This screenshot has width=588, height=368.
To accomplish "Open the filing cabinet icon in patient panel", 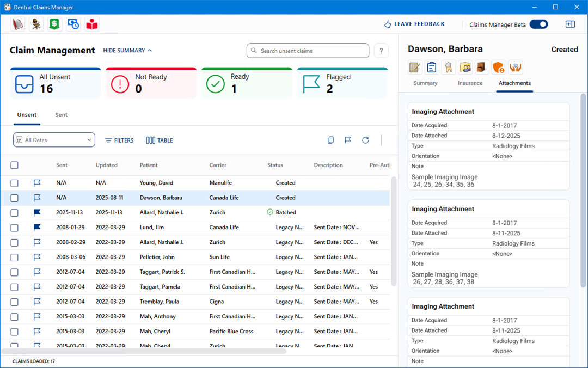I will [482, 68].
